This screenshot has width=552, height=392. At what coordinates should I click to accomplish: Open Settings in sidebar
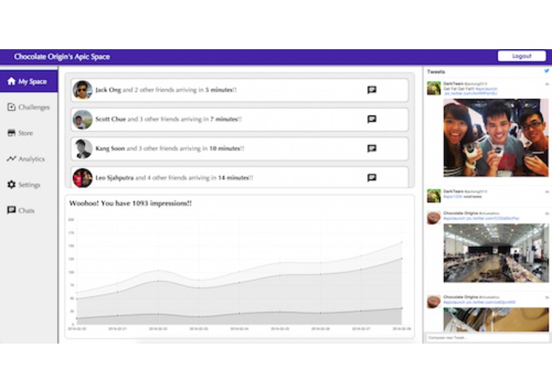coord(29,185)
